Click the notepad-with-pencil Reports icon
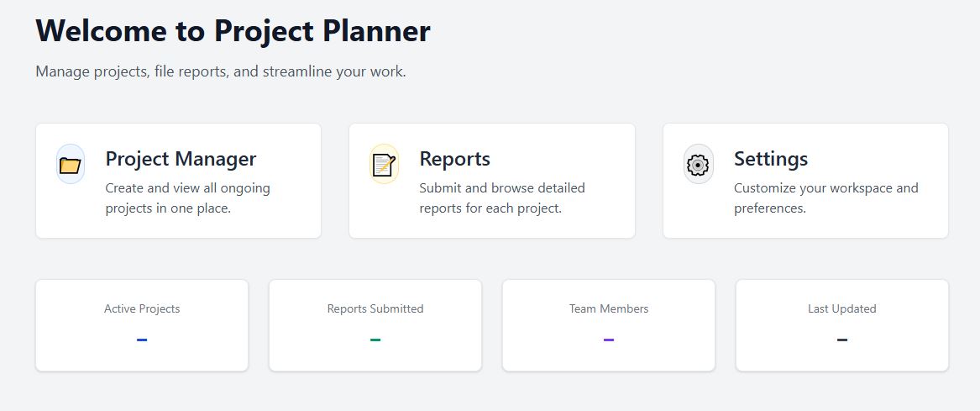Viewport: 980px width, 411px height. (384, 164)
